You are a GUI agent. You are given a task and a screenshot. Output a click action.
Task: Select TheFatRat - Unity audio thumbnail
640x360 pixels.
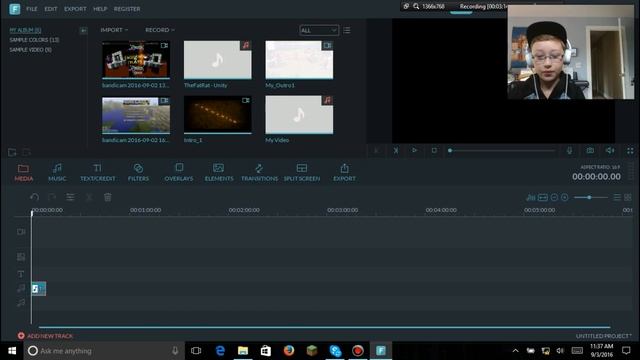pos(218,60)
